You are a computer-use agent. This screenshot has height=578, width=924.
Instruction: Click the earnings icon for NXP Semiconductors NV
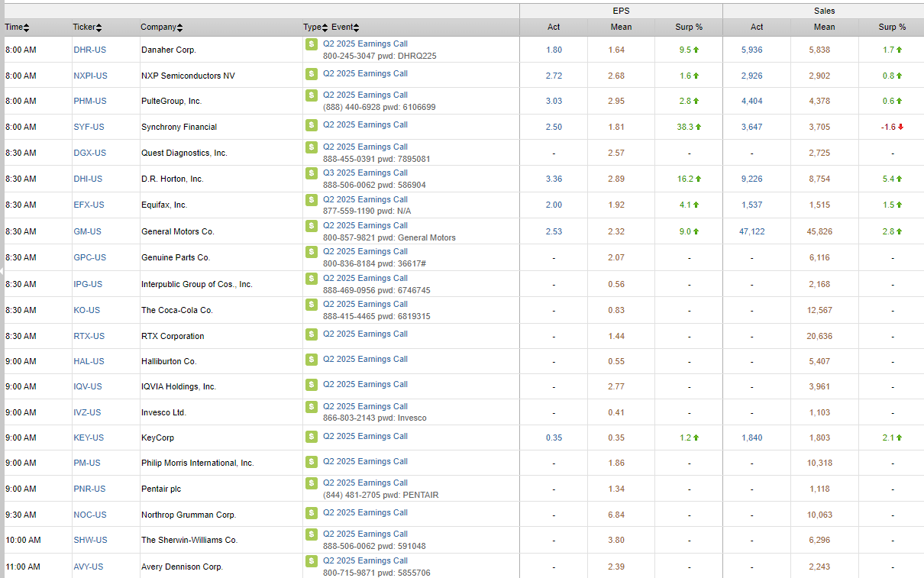(311, 74)
